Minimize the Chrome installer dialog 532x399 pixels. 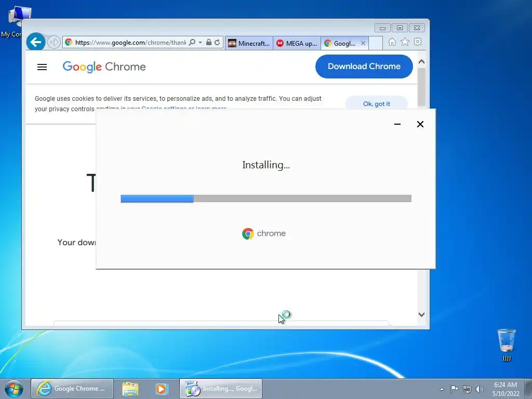tap(397, 124)
